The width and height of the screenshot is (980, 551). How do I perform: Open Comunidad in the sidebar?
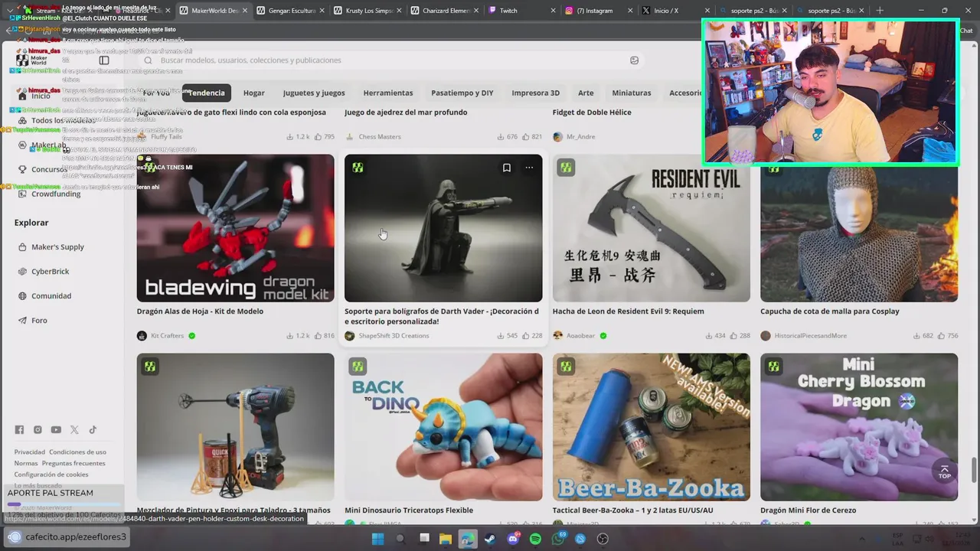point(51,296)
